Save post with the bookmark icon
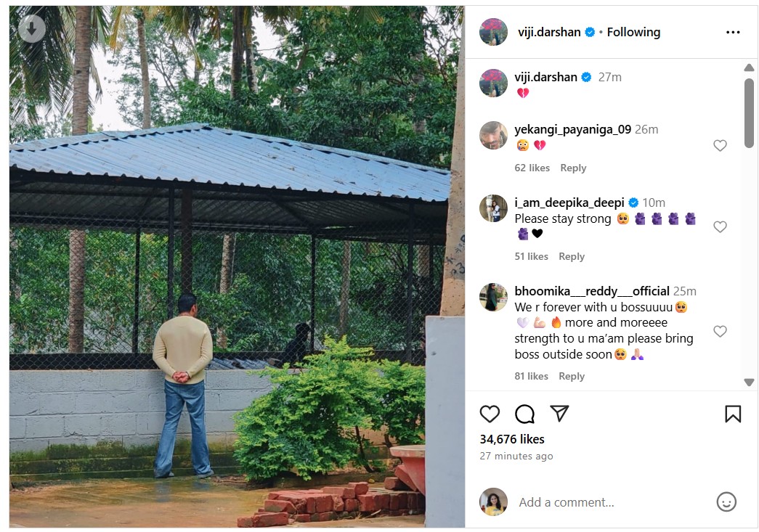Image resolution: width=759 pixels, height=532 pixels. 733,414
